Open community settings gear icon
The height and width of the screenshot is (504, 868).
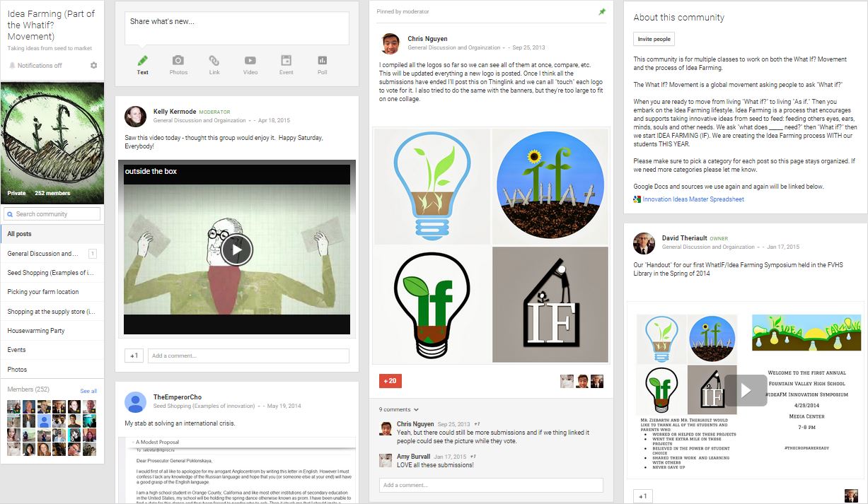click(x=94, y=66)
